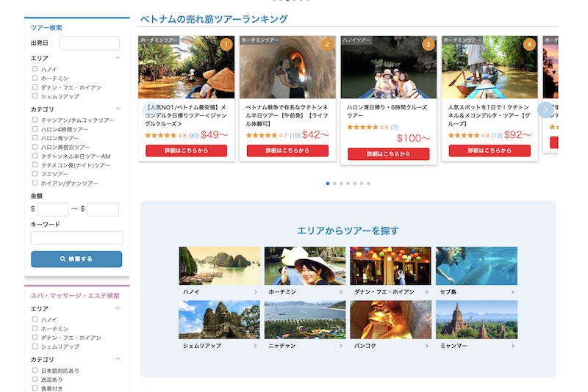Collapse the エリア section in spa search
This screenshot has height=392, width=588.
click(x=118, y=309)
